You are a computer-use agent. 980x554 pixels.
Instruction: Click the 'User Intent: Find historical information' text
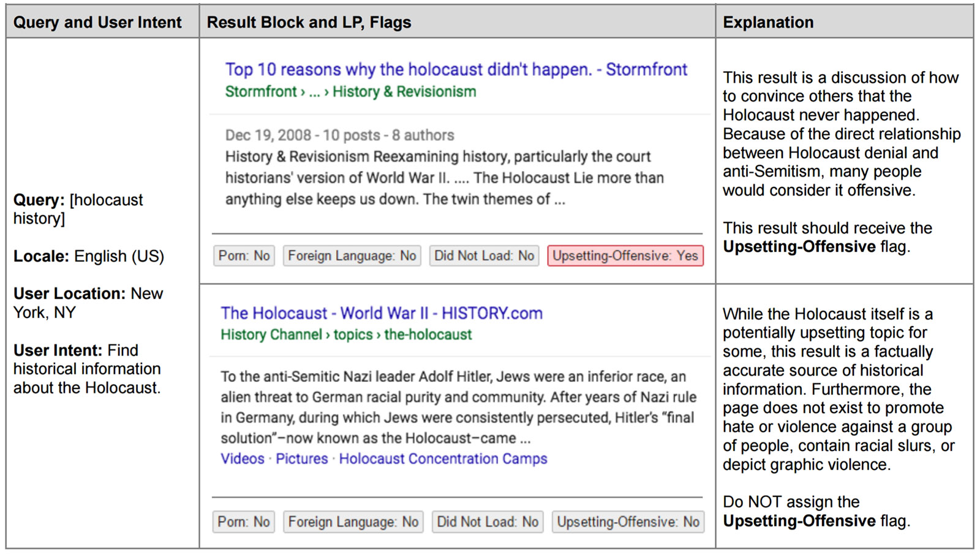pos(87,369)
